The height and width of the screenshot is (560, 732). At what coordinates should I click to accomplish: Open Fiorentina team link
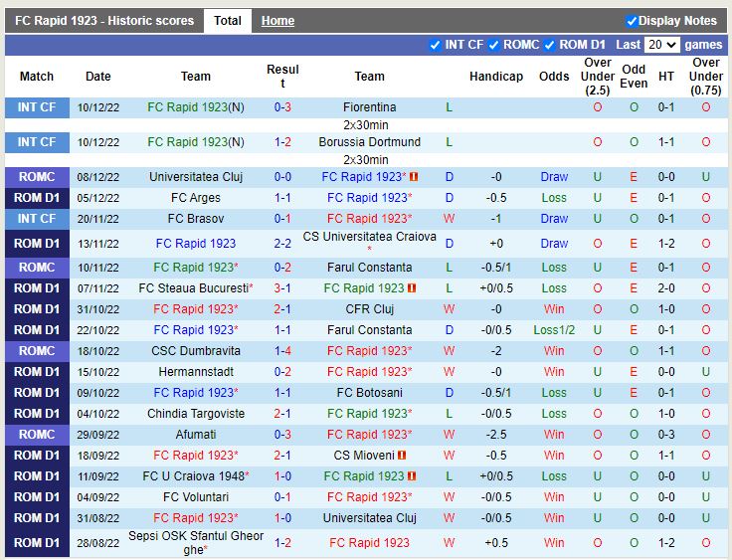point(369,107)
